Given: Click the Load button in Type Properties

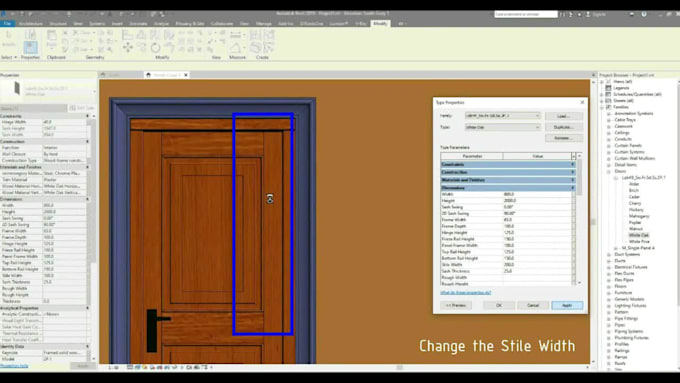Looking at the screenshot, I should click(563, 116).
